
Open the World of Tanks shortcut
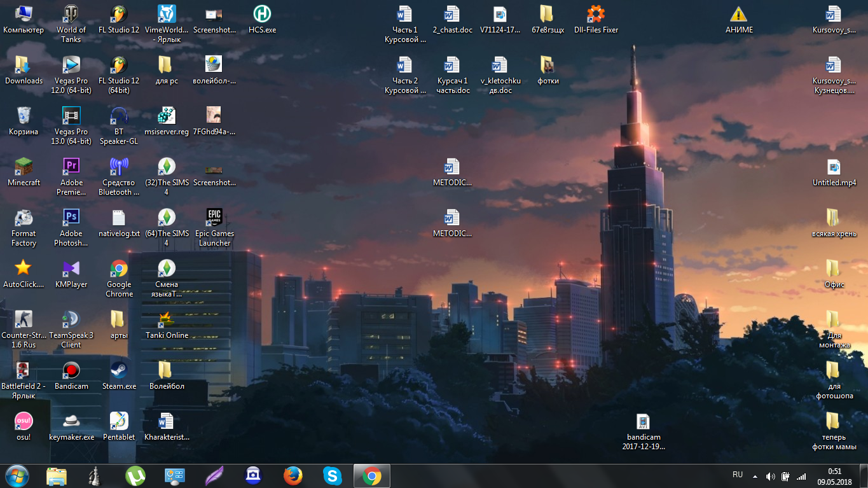(x=71, y=24)
